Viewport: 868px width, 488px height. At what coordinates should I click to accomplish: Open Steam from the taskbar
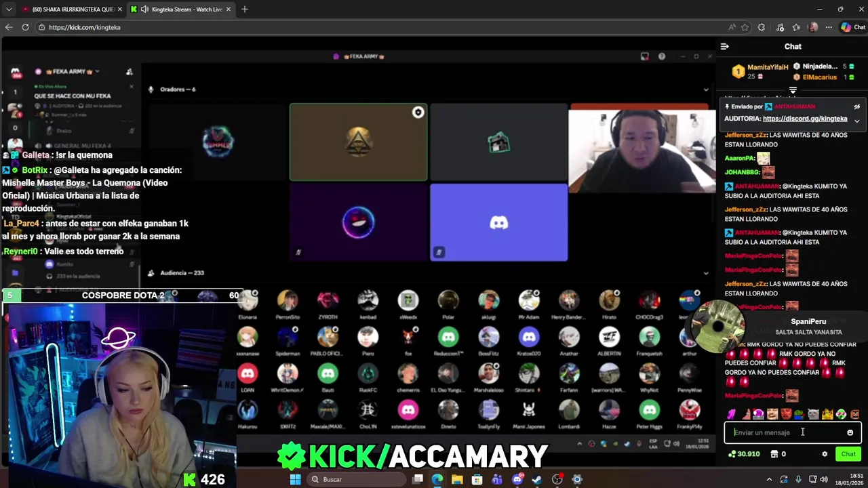pos(537,479)
